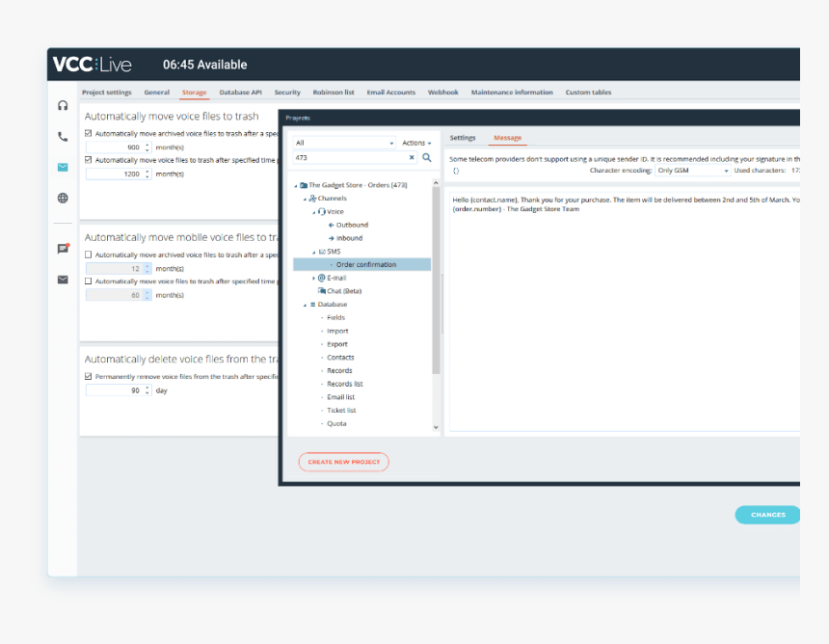
Task: Collapse the Channels tree node
Action: click(305, 199)
